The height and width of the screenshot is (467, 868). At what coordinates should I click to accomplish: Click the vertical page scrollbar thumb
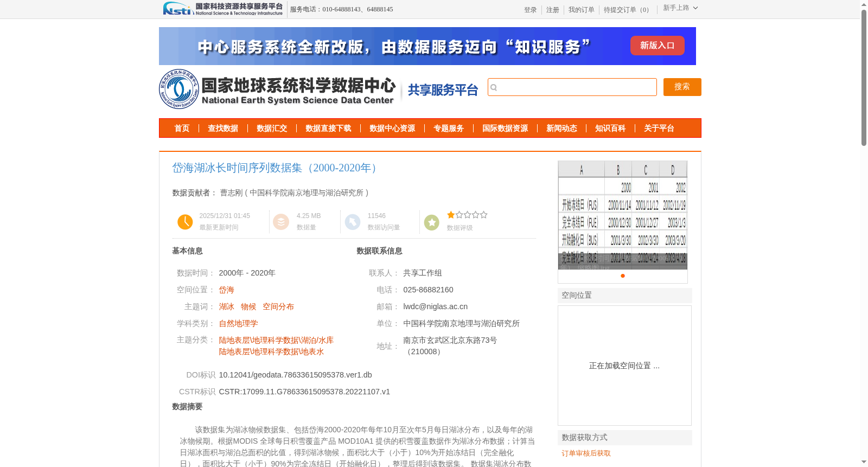(x=864, y=78)
